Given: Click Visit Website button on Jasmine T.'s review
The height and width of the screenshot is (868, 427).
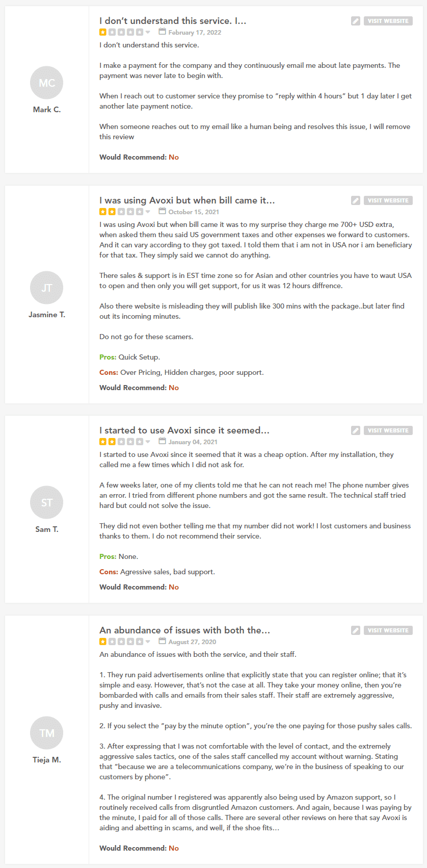Looking at the screenshot, I should tap(388, 200).
